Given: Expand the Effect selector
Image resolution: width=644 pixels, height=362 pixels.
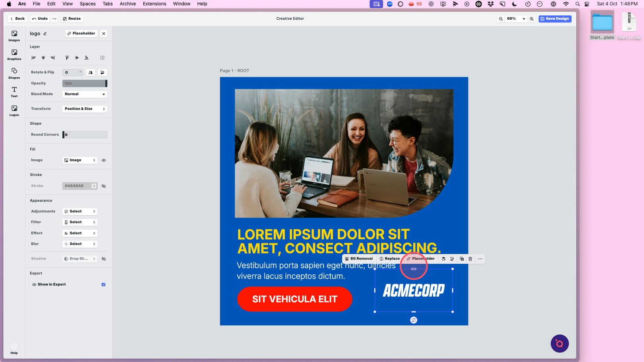Looking at the screenshot, I should tap(80, 233).
